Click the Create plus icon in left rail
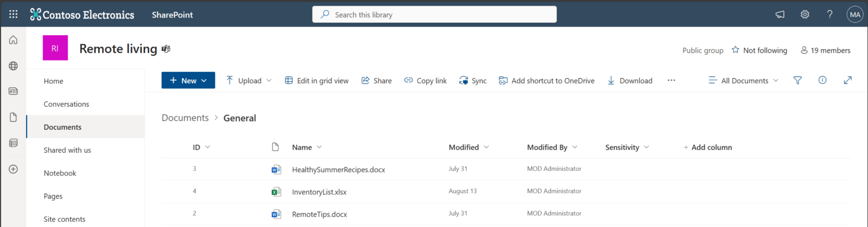 pos(13,169)
